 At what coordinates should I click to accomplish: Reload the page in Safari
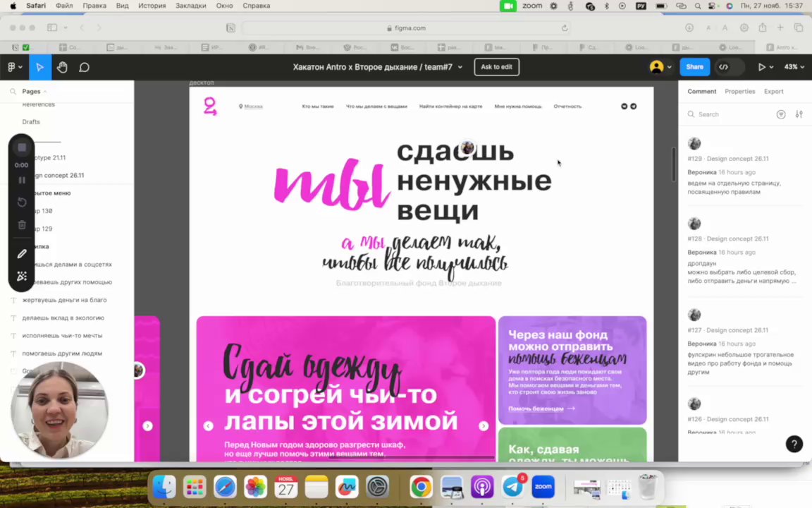pyautogui.click(x=565, y=28)
